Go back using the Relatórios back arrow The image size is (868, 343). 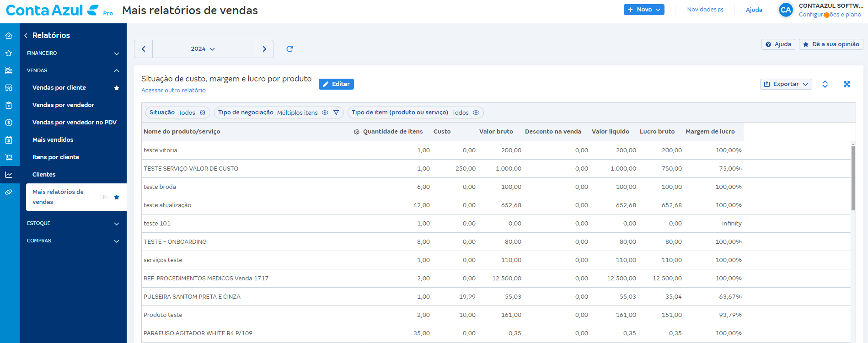[x=26, y=36]
